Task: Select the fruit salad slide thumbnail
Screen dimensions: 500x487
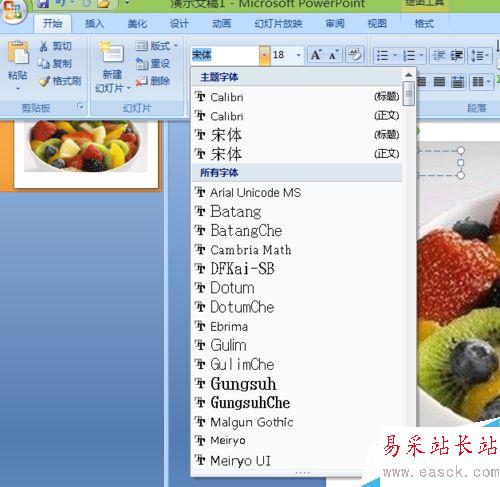Action: tap(86, 153)
